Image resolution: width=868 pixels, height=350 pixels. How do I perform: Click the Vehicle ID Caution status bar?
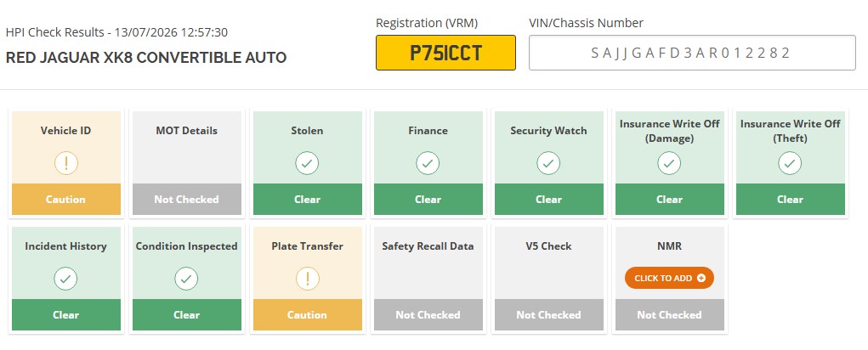65,199
